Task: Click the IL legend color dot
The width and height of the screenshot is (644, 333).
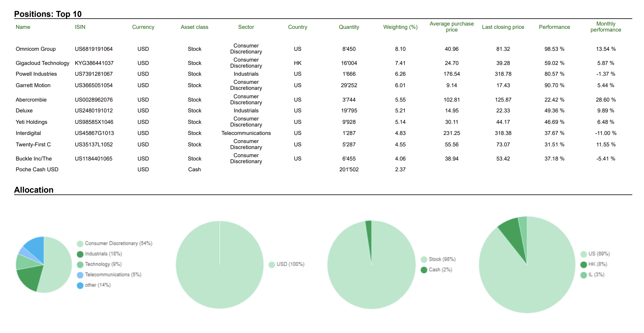Action: click(584, 275)
